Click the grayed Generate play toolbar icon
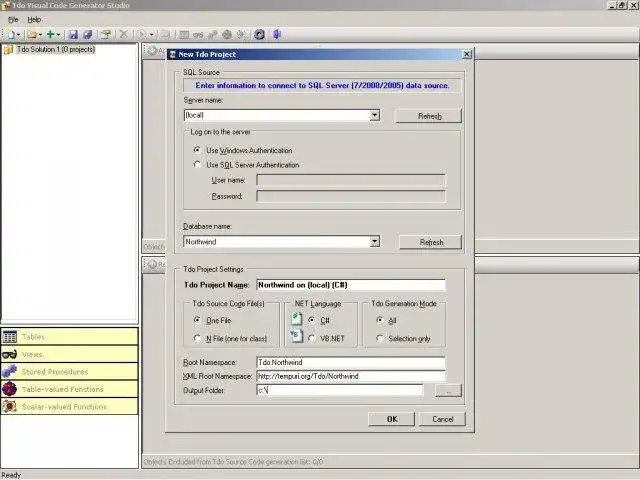Image resolution: width=640 pixels, height=480 pixels. [x=142, y=35]
